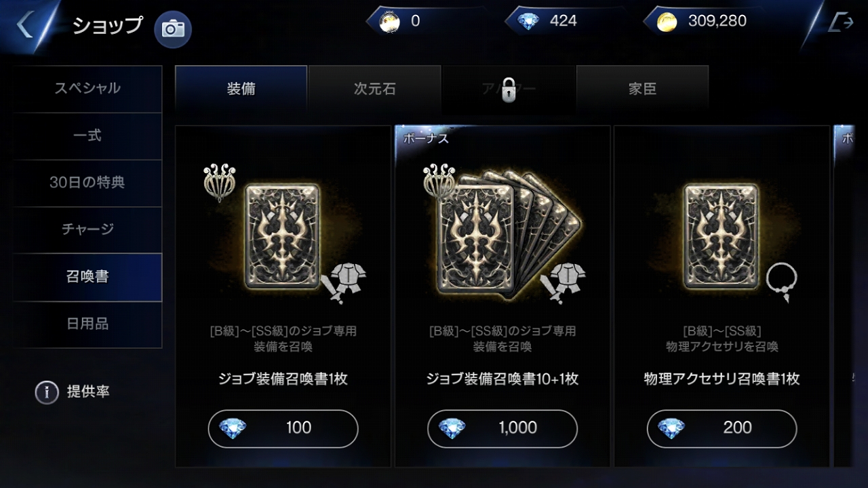This screenshot has width=868, height=488.
Task: Open the camera screenshot icon
Action: click(173, 29)
